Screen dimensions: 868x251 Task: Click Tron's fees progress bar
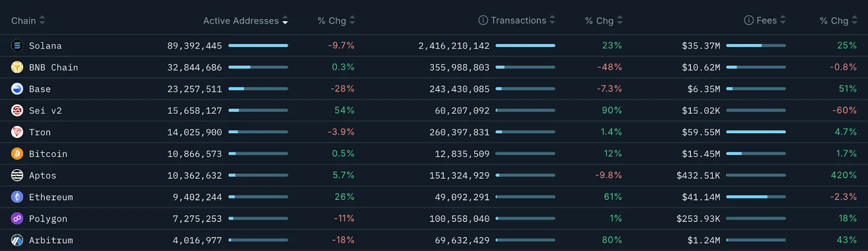tap(756, 132)
